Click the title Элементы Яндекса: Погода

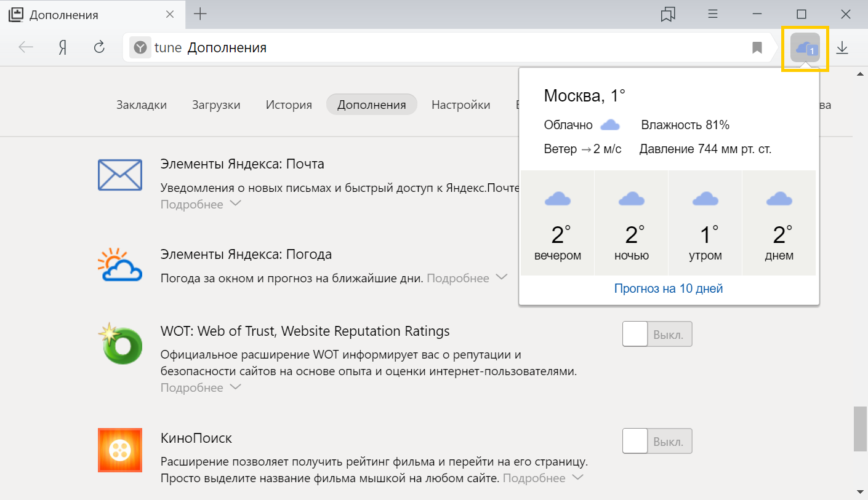click(x=246, y=255)
